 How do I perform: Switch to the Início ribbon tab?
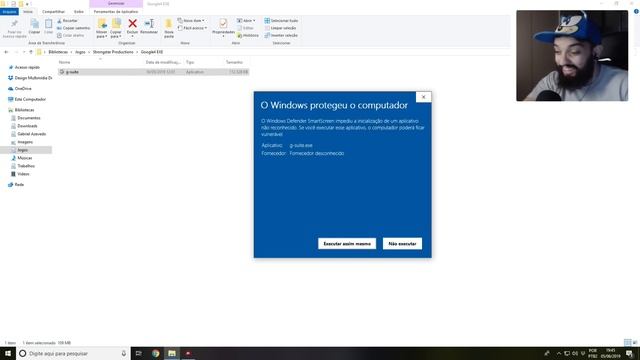click(28, 12)
